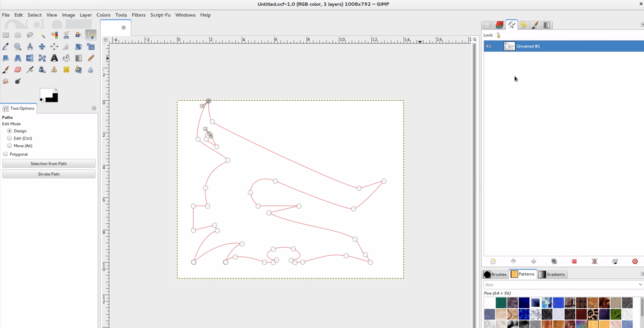Expand the patterns filter dropdown arrow
The height and width of the screenshot is (328, 644).
pyautogui.click(x=640, y=285)
